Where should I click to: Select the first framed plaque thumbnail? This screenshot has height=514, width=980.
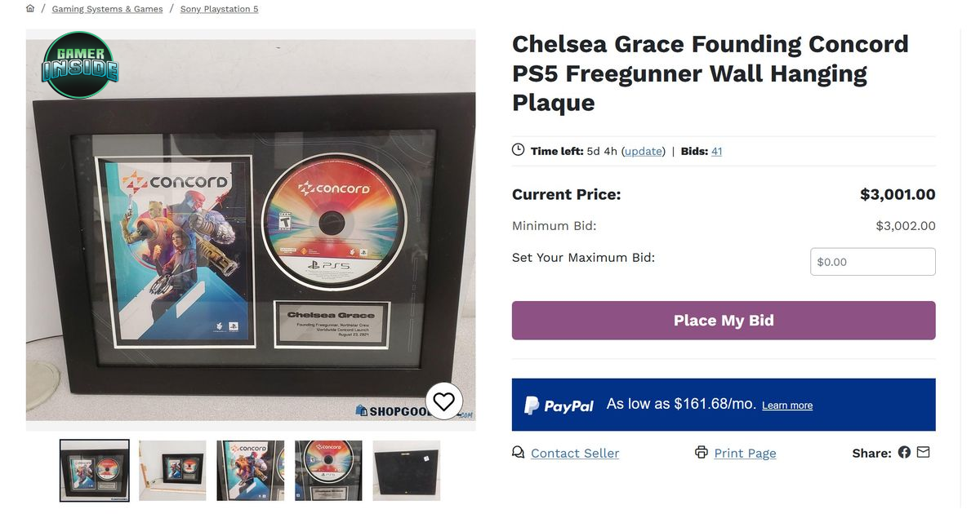(x=95, y=471)
